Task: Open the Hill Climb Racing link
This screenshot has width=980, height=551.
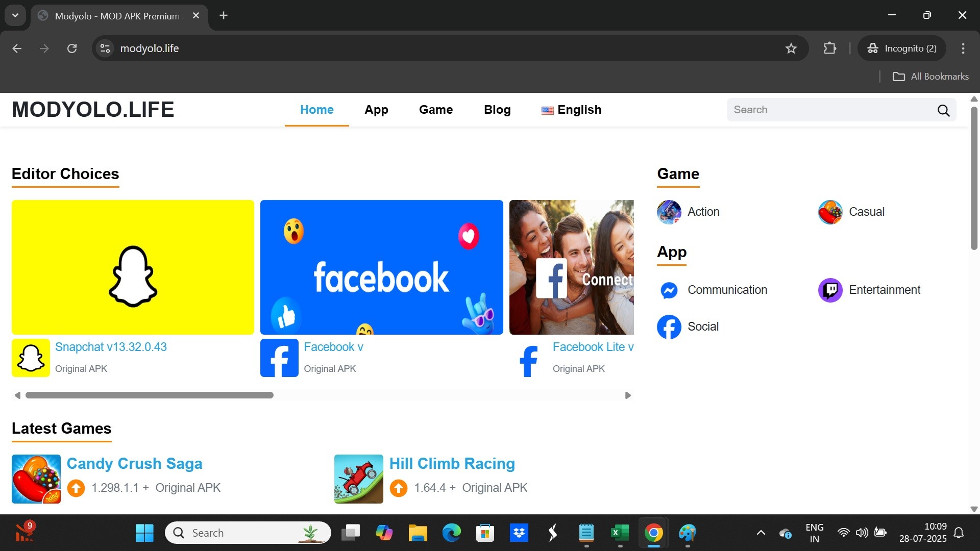Action: tap(452, 463)
